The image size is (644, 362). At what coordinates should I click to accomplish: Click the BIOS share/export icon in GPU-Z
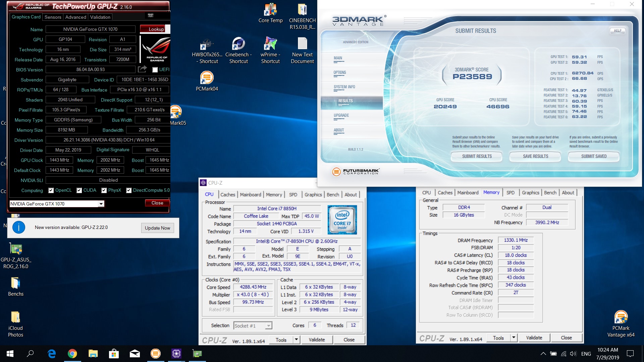click(142, 69)
